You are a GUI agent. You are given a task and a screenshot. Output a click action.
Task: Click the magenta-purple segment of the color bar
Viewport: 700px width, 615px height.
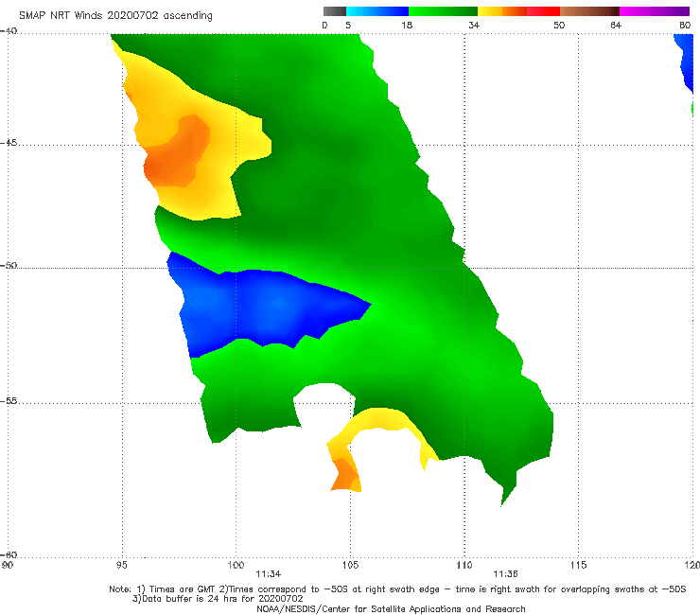[x=655, y=11]
